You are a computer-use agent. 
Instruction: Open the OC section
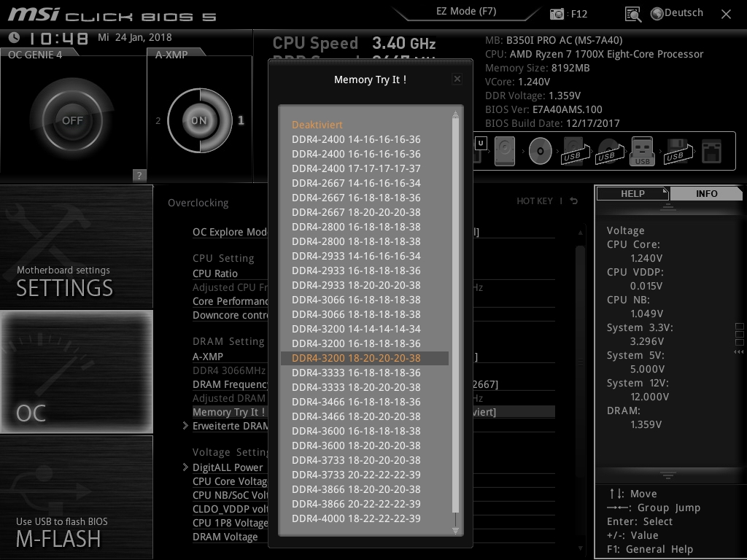point(76,372)
